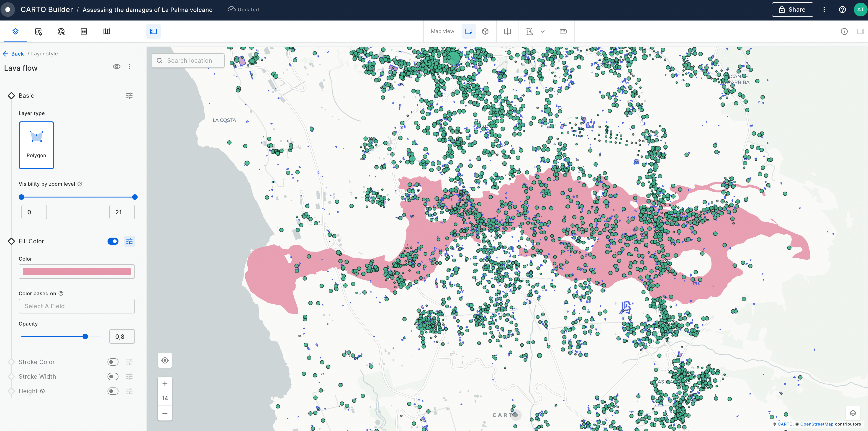
Task: Enable split map view icon
Action: (507, 31)
